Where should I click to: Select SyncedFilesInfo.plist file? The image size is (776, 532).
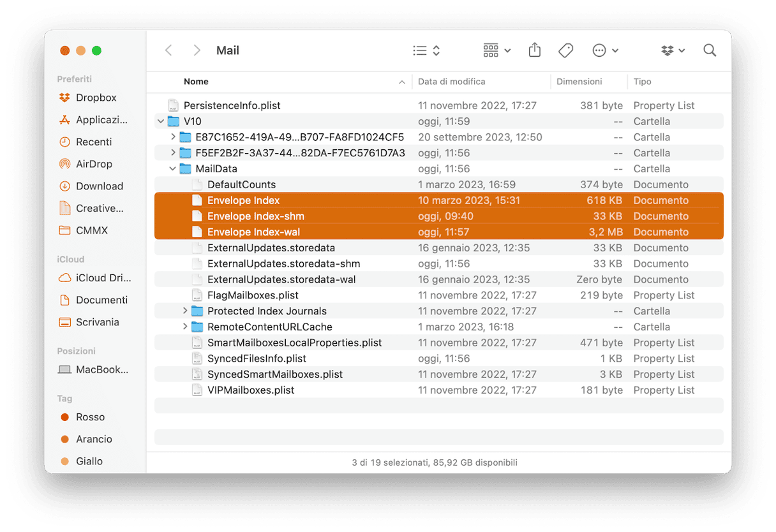(x=439, y=358)
